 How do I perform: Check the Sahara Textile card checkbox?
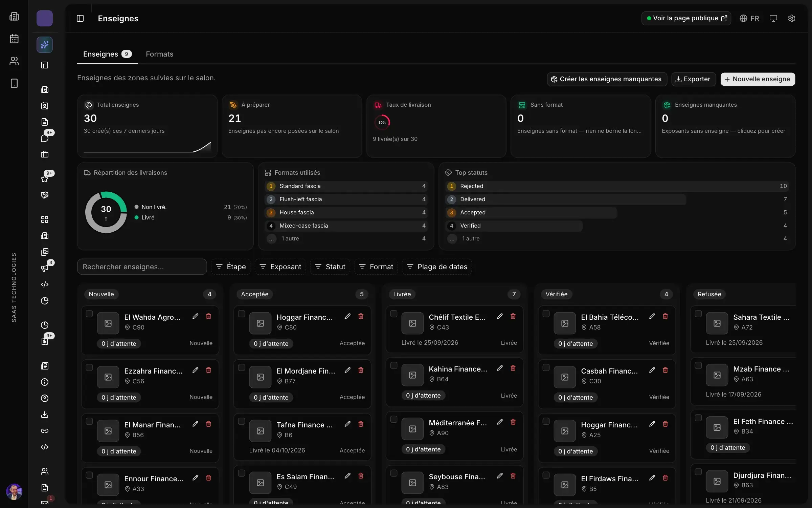[698, 314]
